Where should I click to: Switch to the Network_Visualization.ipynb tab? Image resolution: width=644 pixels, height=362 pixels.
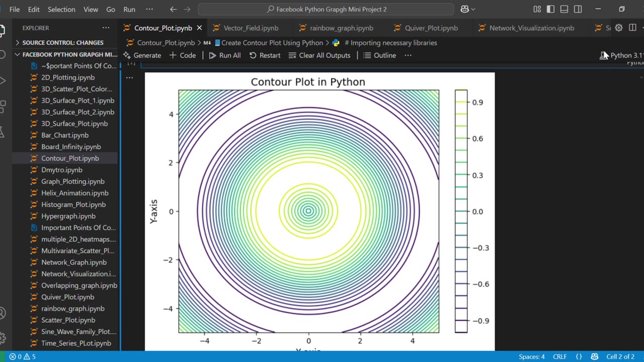click(x=531, y=28)
